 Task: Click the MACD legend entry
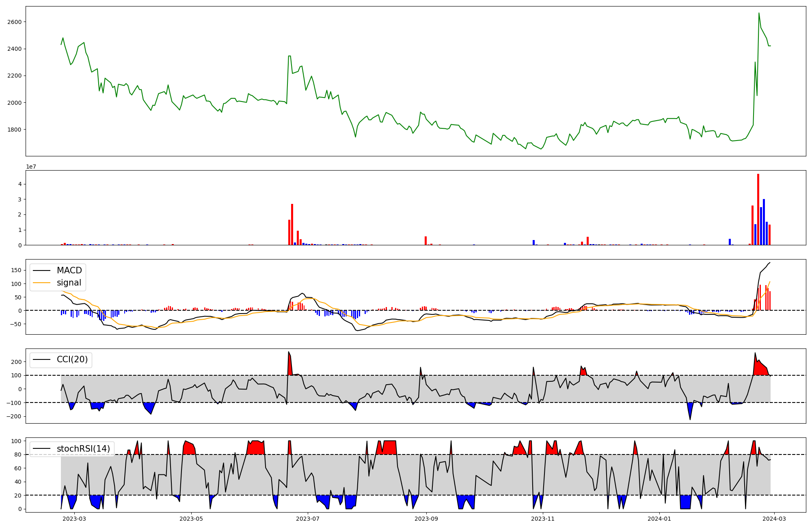(x=69, y=270)
